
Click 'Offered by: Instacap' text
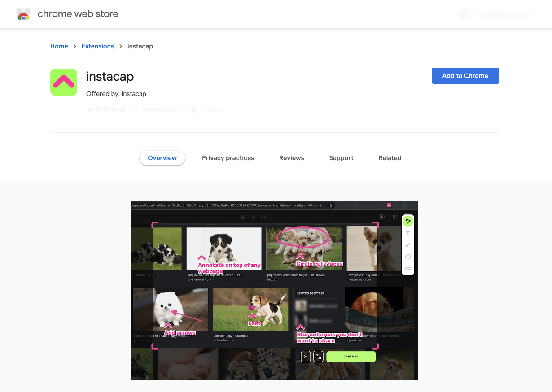(x=116, y=94)
